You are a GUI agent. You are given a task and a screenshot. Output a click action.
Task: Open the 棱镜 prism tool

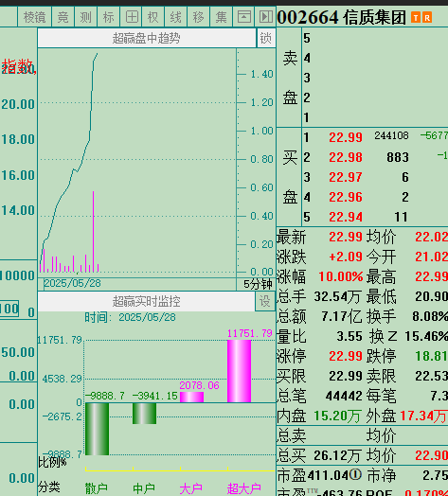click(34, 16)
